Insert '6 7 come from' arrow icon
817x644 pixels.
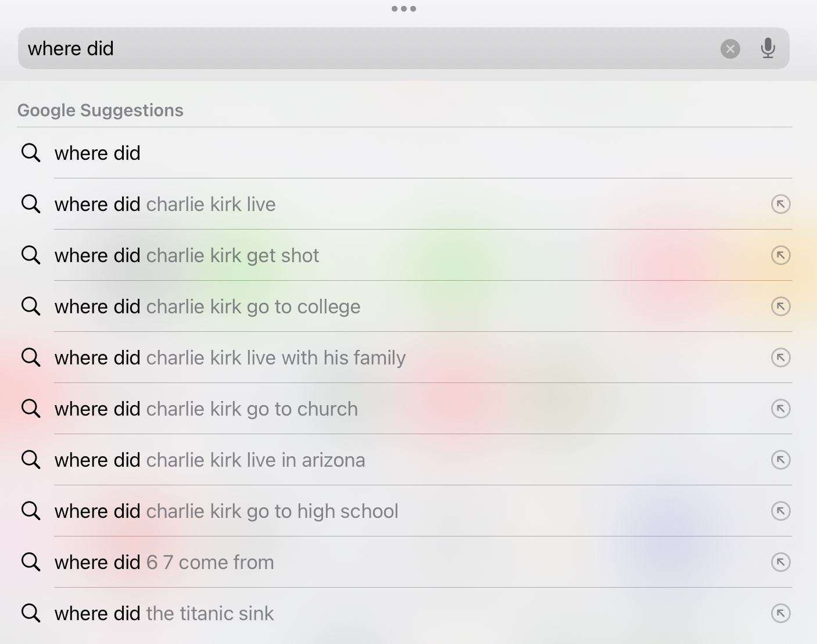(x=780, y=562)
